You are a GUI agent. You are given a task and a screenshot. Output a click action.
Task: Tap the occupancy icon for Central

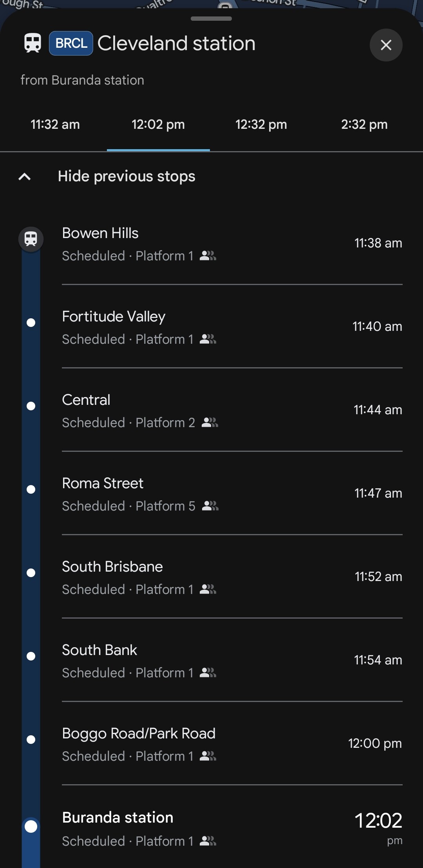[210, 422]
